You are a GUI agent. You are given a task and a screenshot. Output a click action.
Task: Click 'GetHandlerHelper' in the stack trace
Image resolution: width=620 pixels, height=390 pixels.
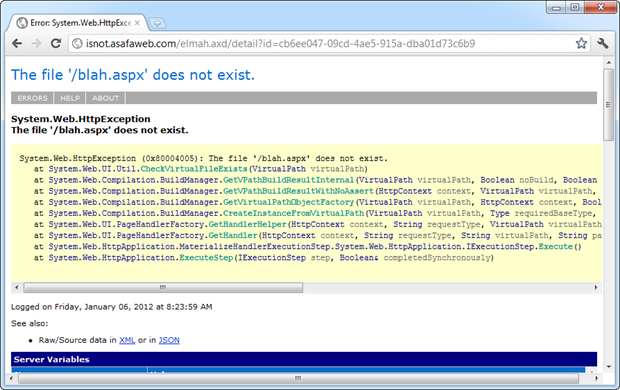tap(247, 224)
